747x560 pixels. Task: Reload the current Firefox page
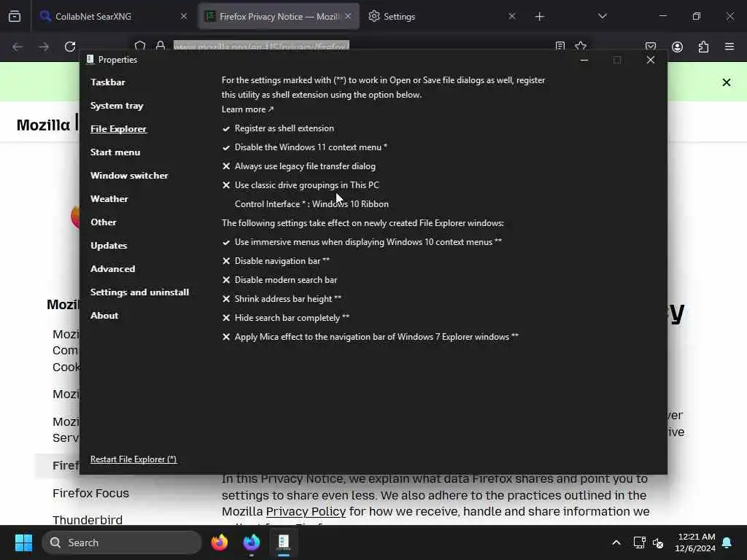(70, 47)
